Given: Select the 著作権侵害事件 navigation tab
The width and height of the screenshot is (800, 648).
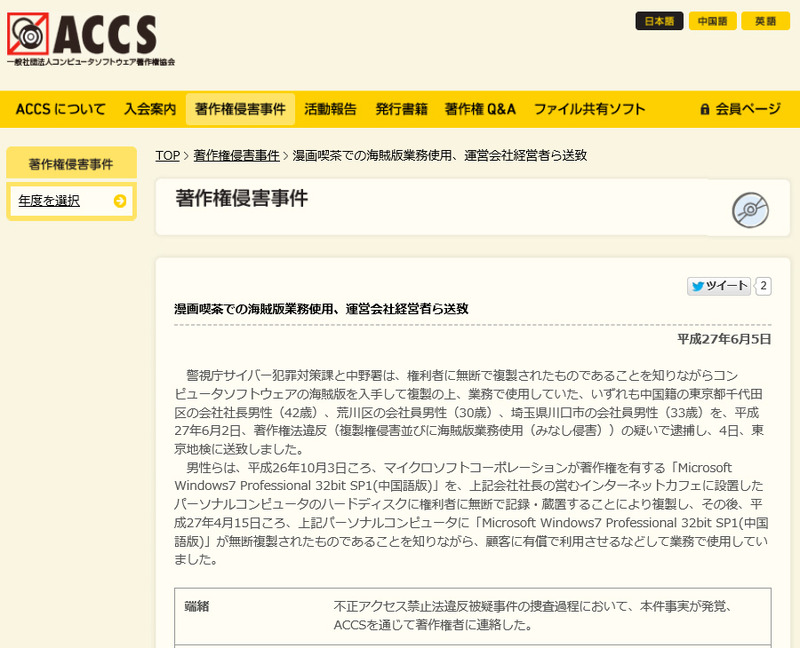Looking at the screenshot, I should (240, 109).
